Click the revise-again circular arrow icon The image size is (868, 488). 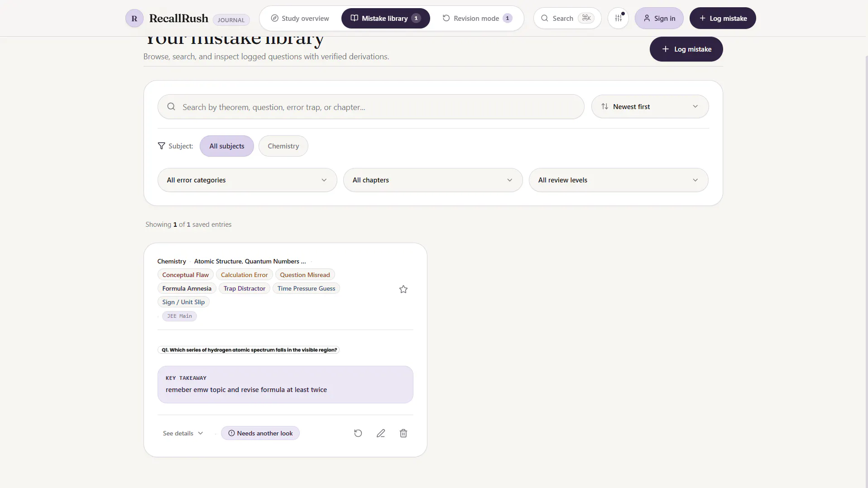click(358, 433)
